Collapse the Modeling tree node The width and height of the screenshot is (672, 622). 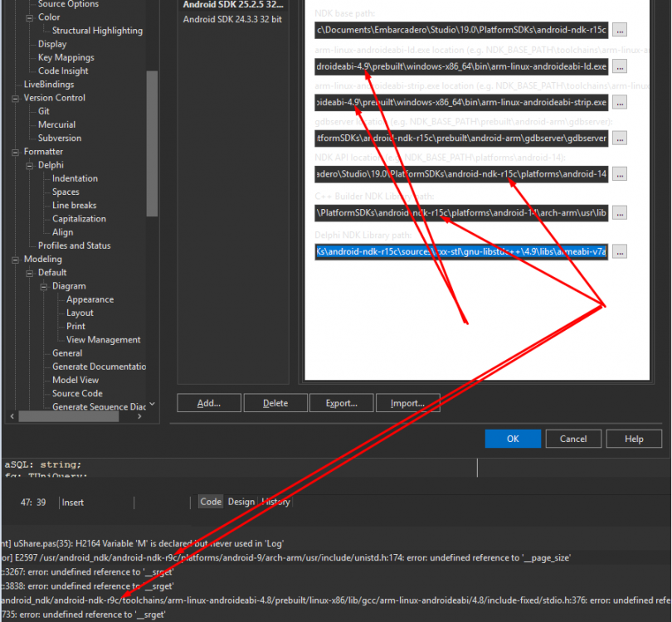16,260
